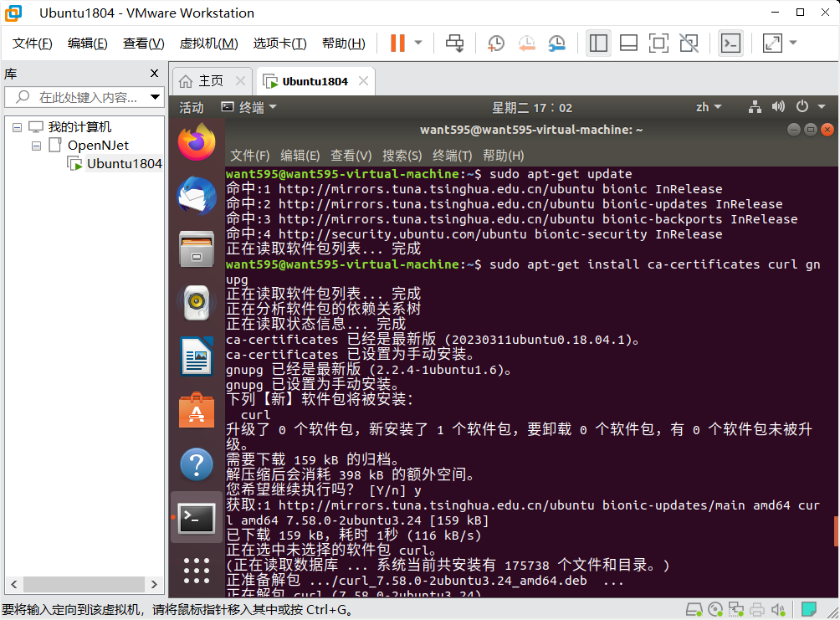The height and width of the screenshot is (620, 840).
Task: Close the 库 library panel
Action: [154, 74]
